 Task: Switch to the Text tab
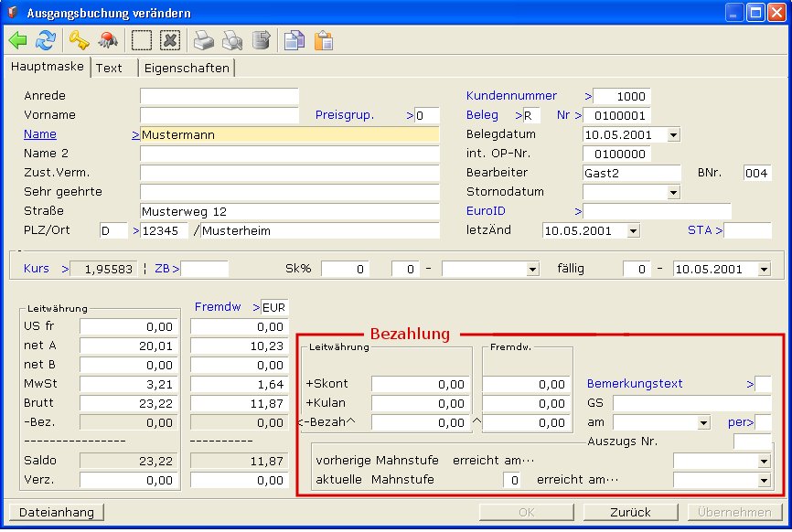[x=109, y=69]
